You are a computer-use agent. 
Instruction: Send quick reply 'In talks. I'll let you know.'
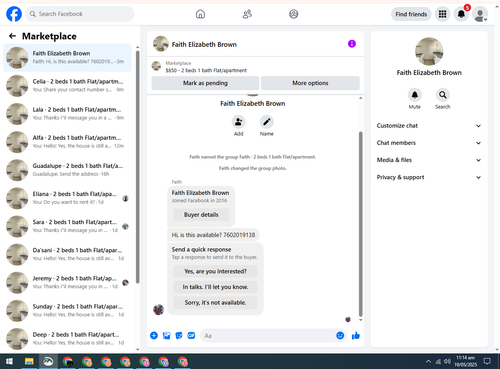click(215, 287)
